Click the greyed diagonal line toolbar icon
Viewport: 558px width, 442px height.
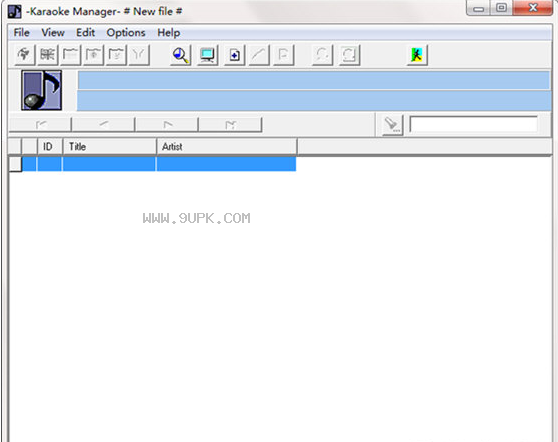coord(259,55)
